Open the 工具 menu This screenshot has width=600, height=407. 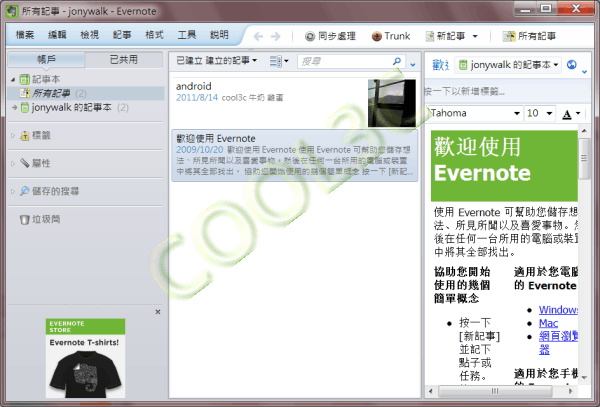(x=187, y=35)
